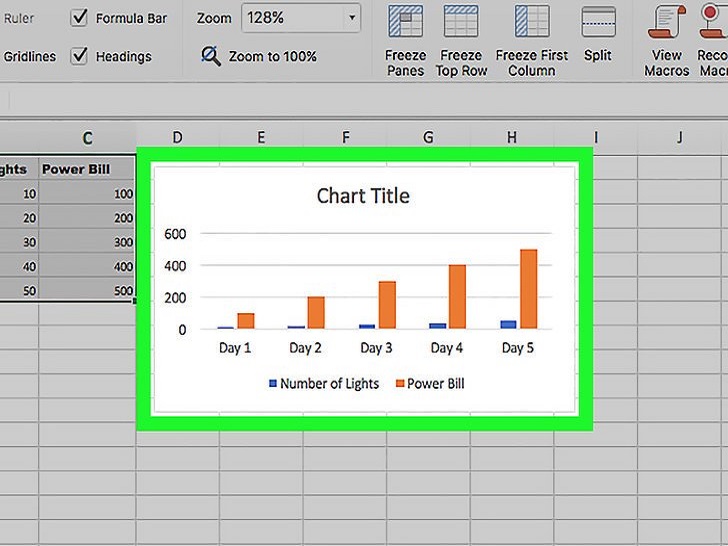Open the Zoom percentage dropdown arrow

pos(352,18)
